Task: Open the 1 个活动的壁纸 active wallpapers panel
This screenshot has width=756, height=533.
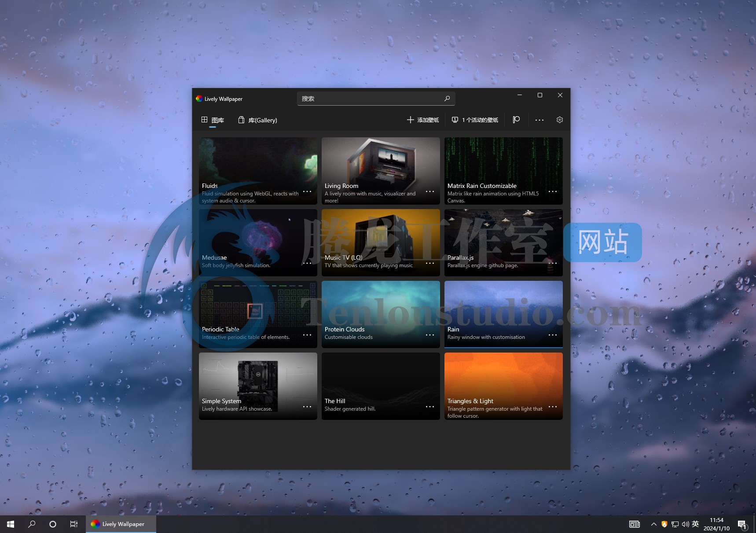Action: tap(475, 120)
